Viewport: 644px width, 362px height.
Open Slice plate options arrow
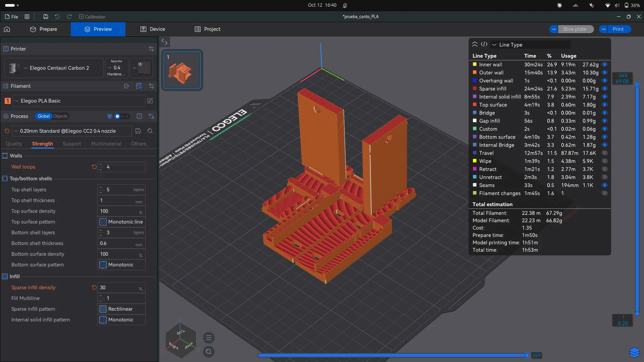tap(554, 29)
